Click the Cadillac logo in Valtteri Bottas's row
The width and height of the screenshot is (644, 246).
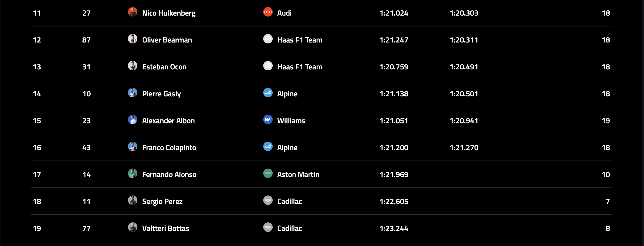(x=268, y=227)
